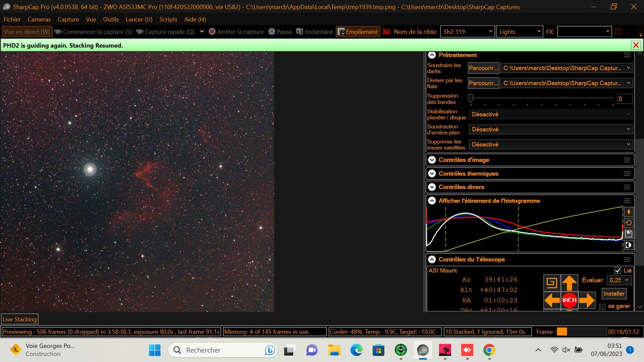Reset the histogram stretch with circular arrow

[x=629, y=223]
